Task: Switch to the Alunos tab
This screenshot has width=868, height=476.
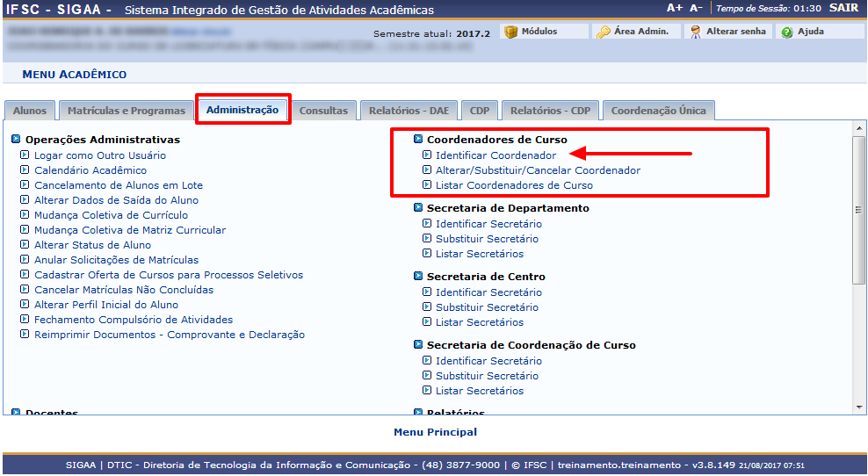Action: point(30,111)
